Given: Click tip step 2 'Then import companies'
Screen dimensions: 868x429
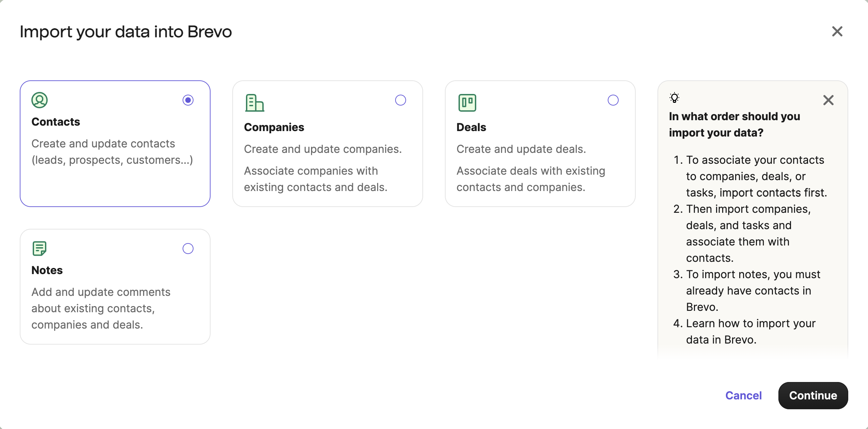Looking at the screenshot, I should pos(748,234).
